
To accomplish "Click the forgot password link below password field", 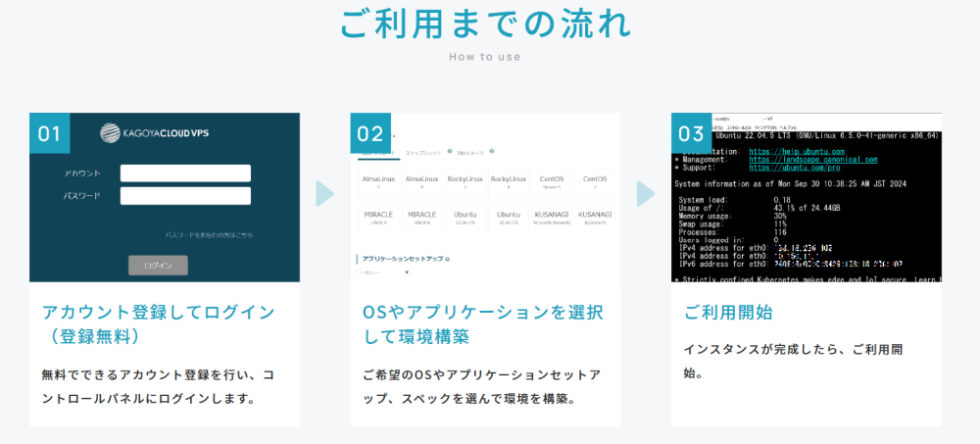I will click(x=208, y=235).
